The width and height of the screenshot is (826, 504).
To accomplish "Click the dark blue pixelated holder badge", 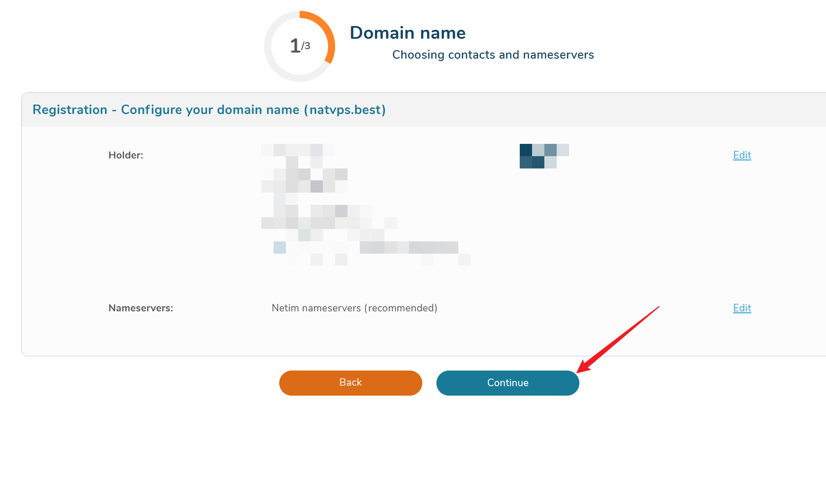I will coord(538,156).
